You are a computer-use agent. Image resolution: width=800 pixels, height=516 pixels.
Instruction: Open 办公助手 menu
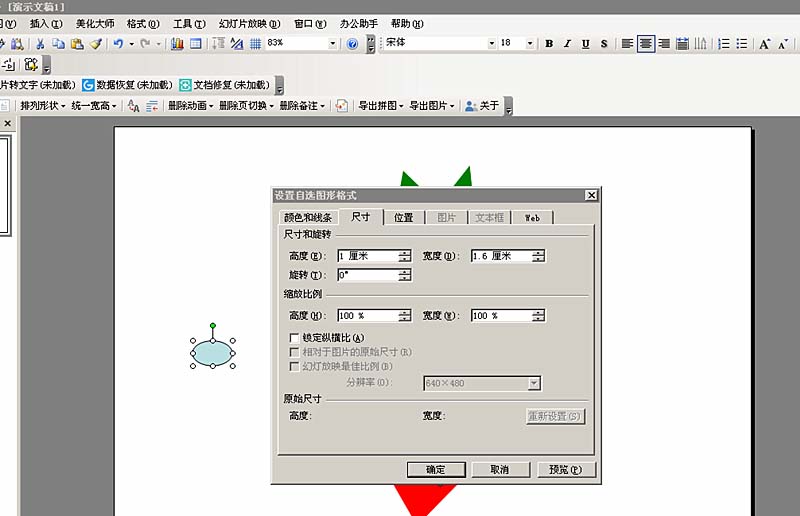tap(359, 23)
